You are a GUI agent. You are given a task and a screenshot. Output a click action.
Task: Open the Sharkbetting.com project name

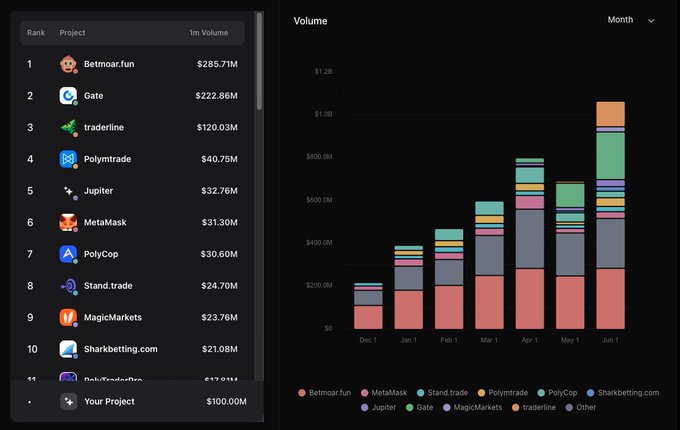(121, 349)
